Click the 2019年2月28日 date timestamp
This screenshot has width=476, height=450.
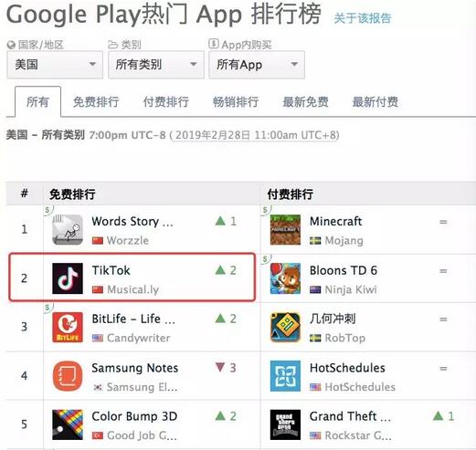point(212,135)
